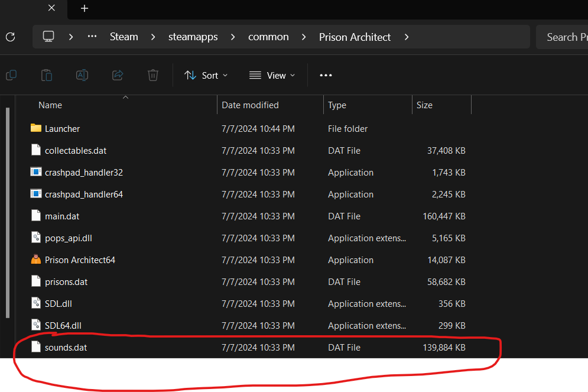Screen dimensions: 588x392
Task: Navigate to the Steam breadcrumb
Action: [x=124, y=37]
